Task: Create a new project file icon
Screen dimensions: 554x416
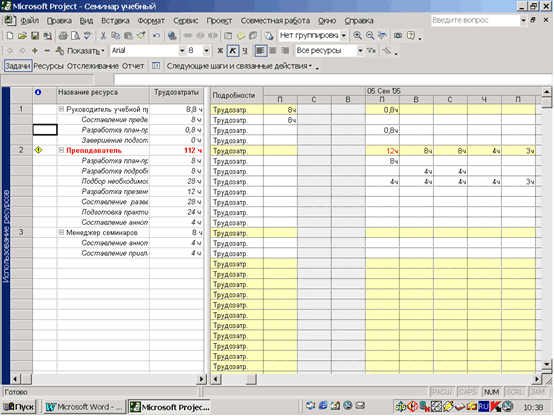Action: click(10, 36)
